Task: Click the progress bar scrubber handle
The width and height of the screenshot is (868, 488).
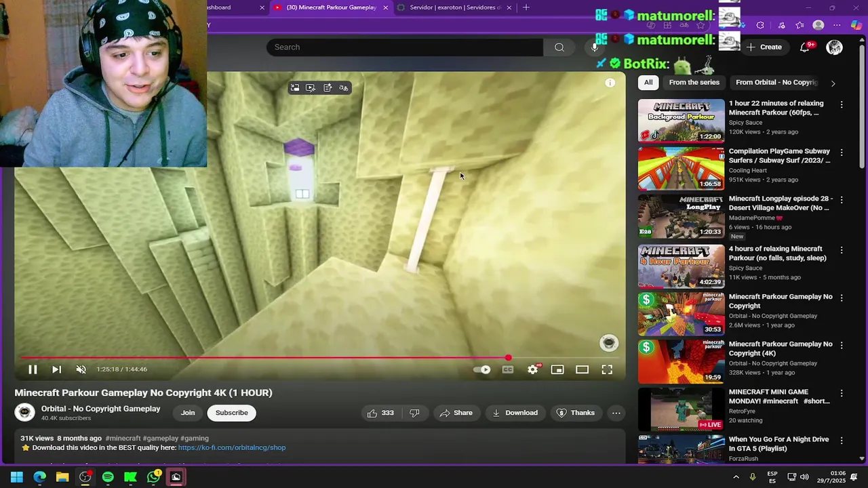Action: 509,357
